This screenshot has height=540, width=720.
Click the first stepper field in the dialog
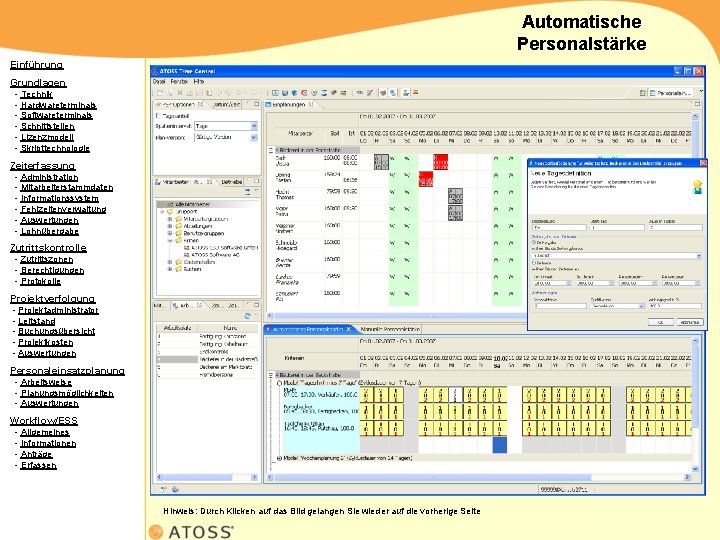[552, 283]
